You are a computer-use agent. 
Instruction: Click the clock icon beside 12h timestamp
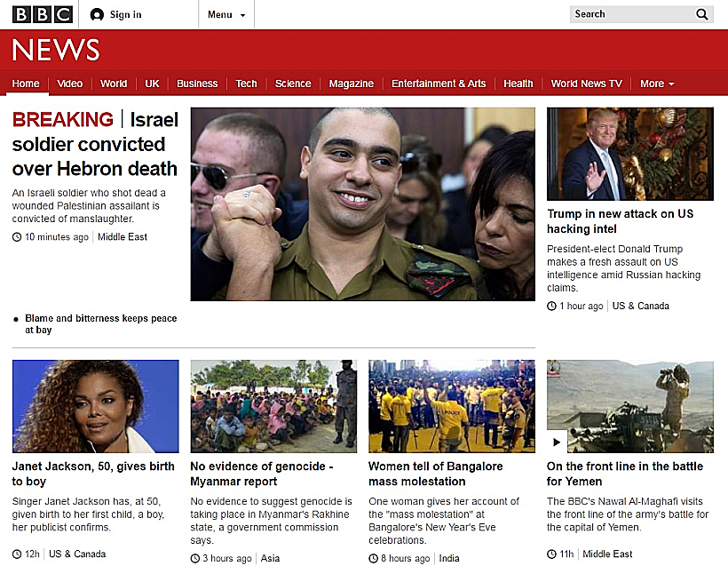pyautogui.click(x=15, y=554)
